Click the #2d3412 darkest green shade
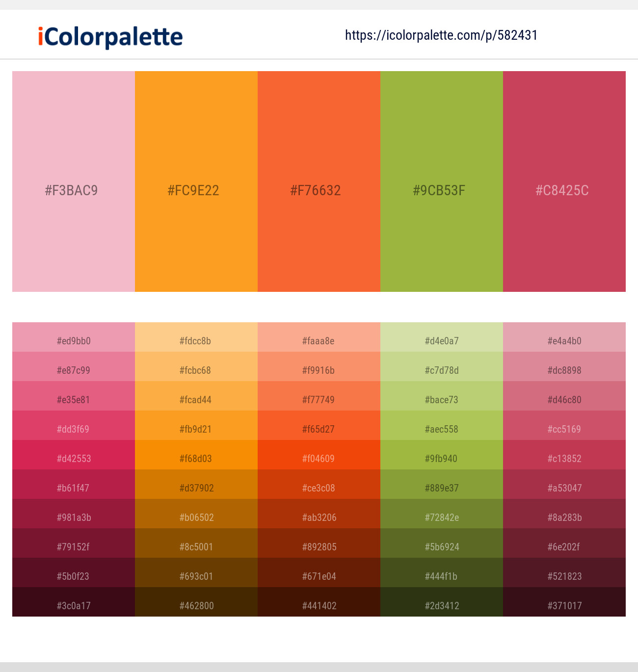This screenshot has width=638, height=672. tap(442, 602)
